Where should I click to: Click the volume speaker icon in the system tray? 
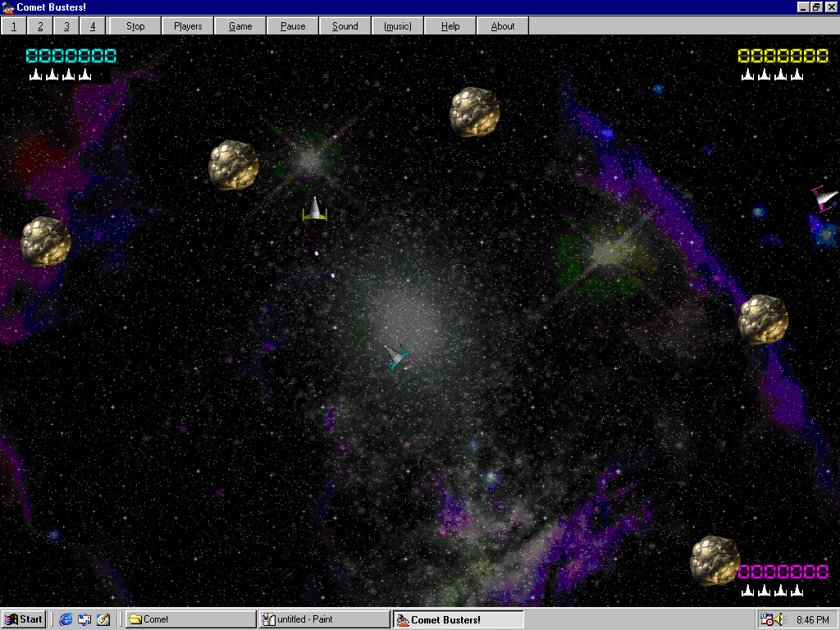[x=779, y=619]
